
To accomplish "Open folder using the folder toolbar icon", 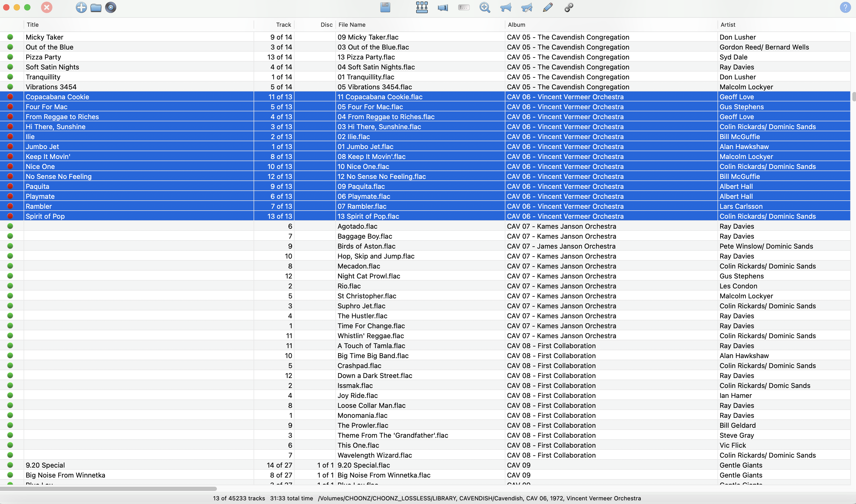I will pyautogui.click(x=96, y=8).
